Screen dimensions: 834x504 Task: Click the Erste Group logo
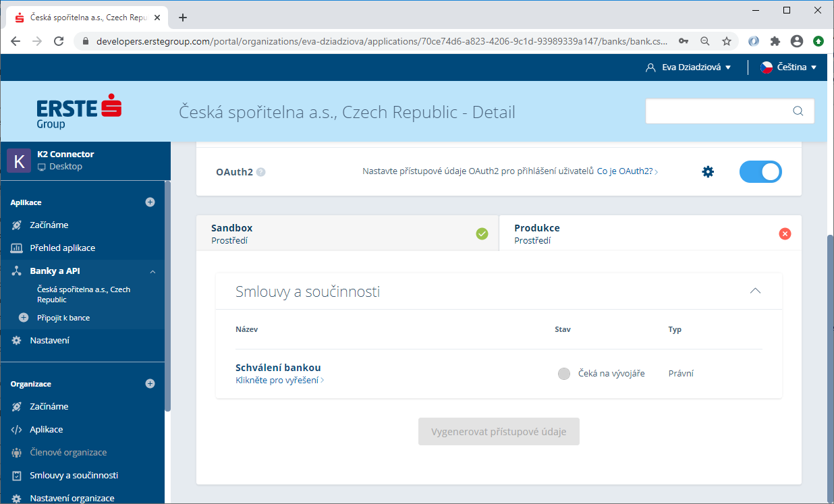pos(79,112)
